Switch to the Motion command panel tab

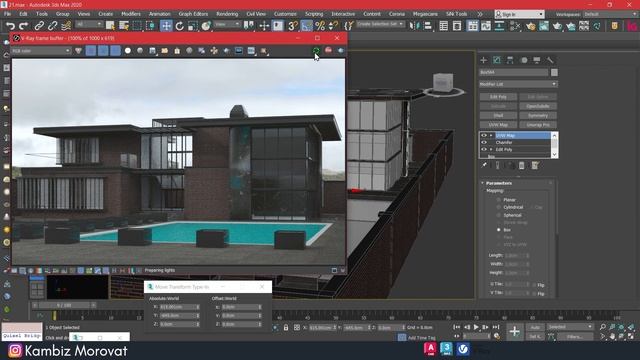[524, 60]
